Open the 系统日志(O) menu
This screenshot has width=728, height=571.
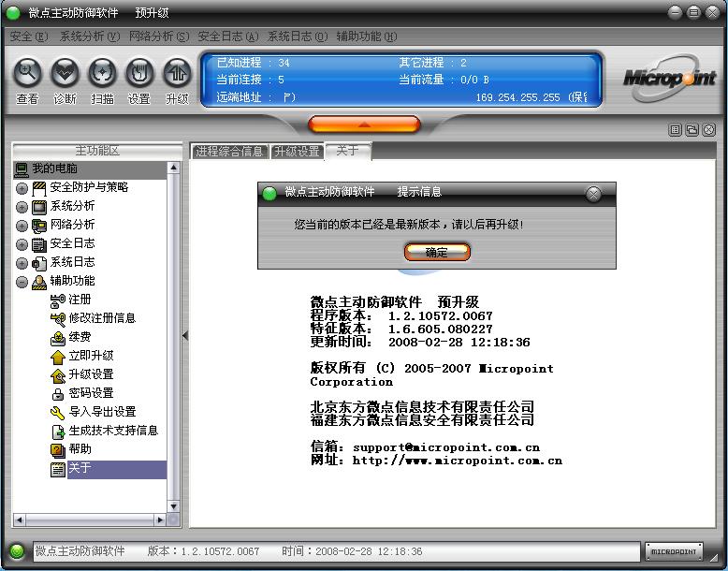(298, 37)
